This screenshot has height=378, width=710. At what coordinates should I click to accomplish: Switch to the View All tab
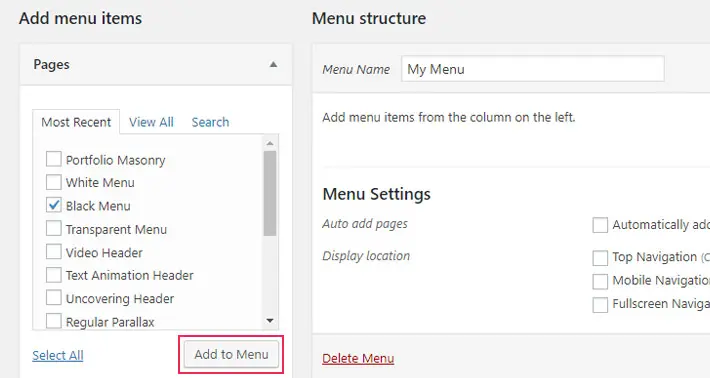point(151,122)
